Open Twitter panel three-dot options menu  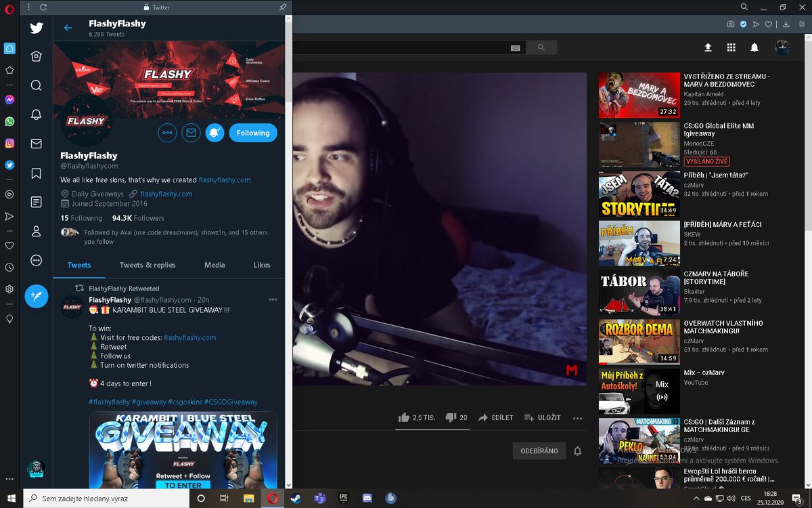[x=28, y=7]
